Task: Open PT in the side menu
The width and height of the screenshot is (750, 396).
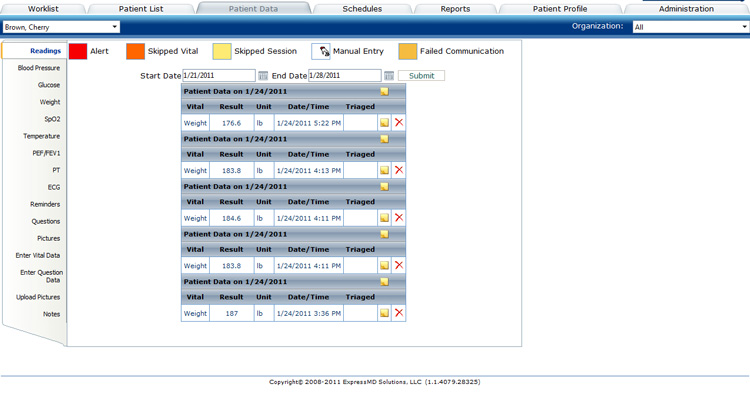Action: pyautogui.click(x=56, y=170)
